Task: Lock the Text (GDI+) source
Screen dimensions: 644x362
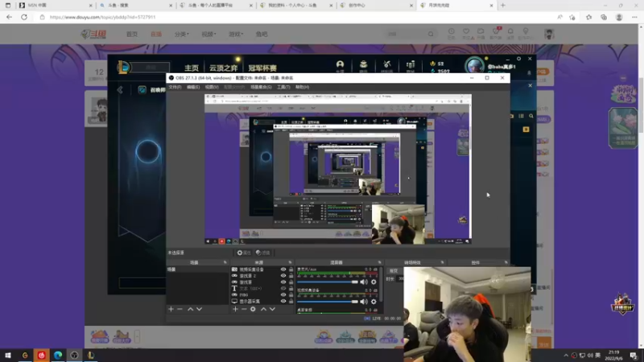Action: pyautogui.click(x=291, y=289)
